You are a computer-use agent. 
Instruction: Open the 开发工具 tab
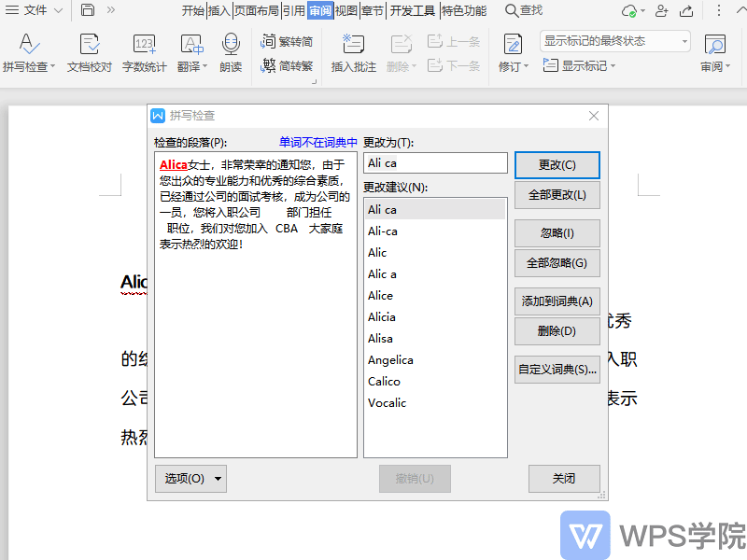(x=412, y=10)
